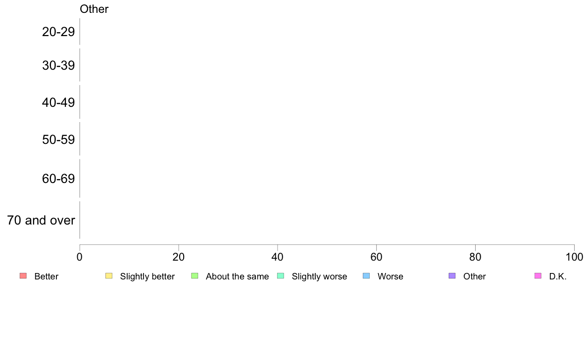This screenshot has height=364, width=588.
Task: Select the 50-59 age group label
Action: [58, 139]
